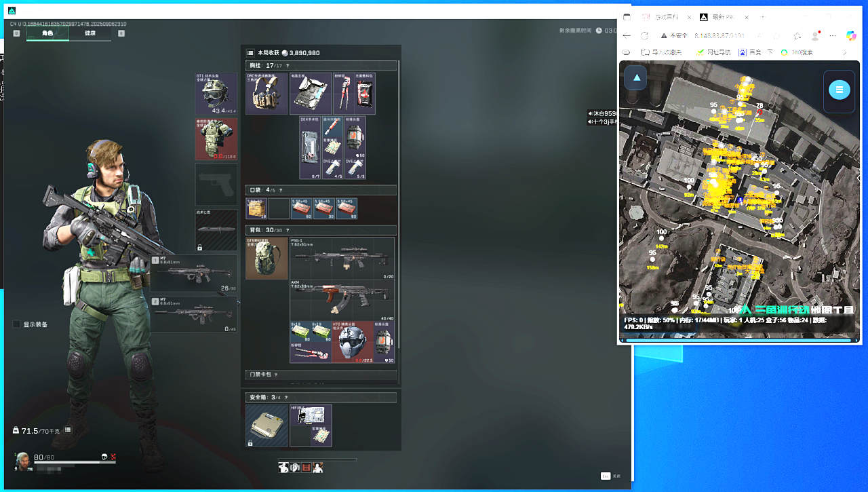Click the AKM rifle in backpack
This screenshot has height=492, width=868.
(x=342, y=300)
